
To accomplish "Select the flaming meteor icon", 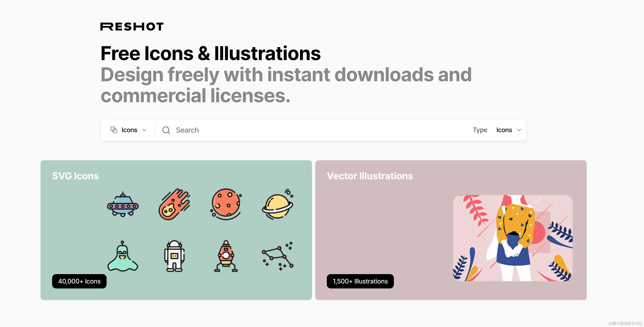I will [174, 204].
